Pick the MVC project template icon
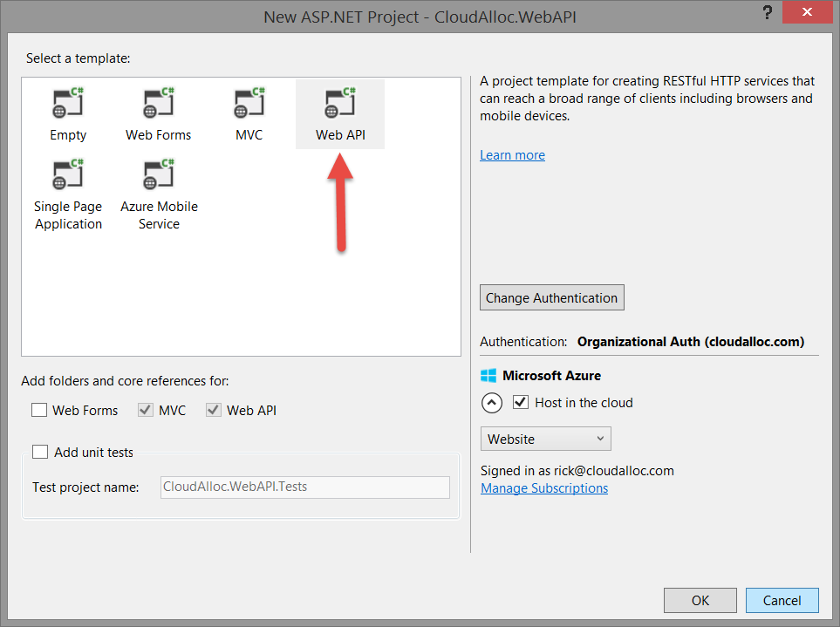 (249, 105)
